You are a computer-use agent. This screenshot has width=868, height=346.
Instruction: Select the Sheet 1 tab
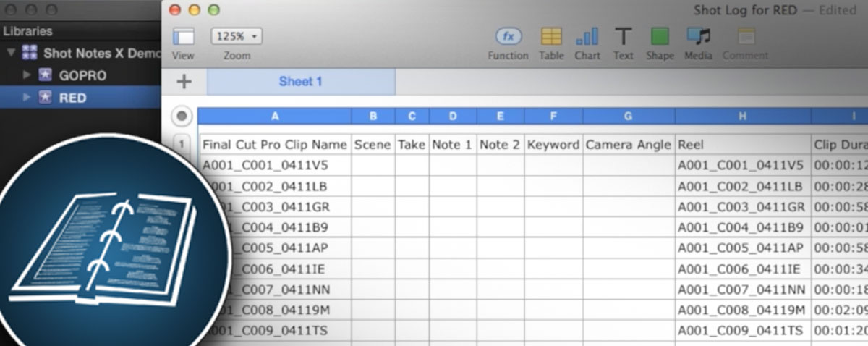tap(301, 82)
